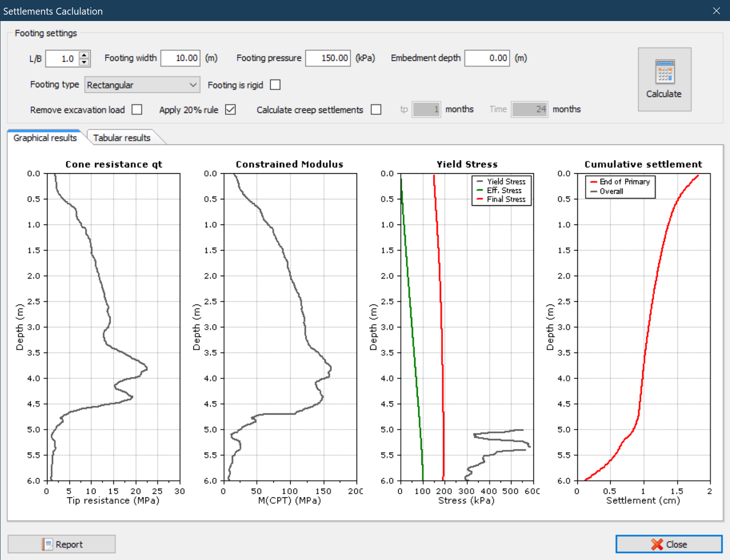The height and width of the screenshot is (560, 730).
Task: Click the calculator icon to Calculate
Action: [x=664, y=72]
